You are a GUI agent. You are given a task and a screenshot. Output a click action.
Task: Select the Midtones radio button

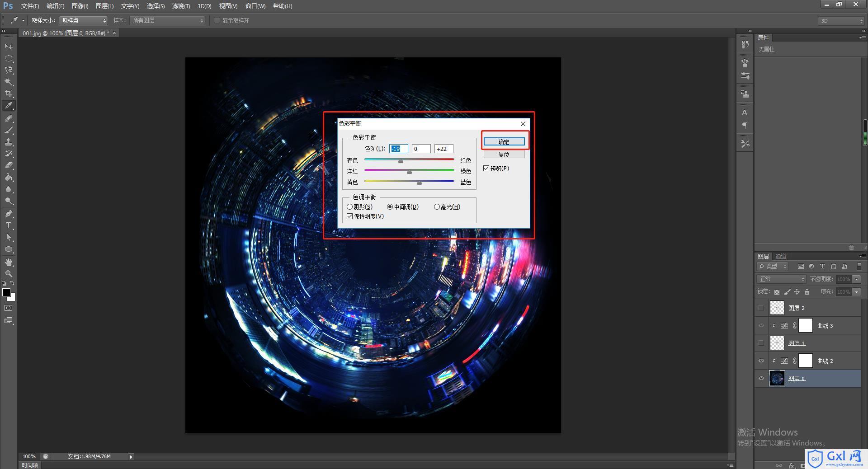[390, 207]
